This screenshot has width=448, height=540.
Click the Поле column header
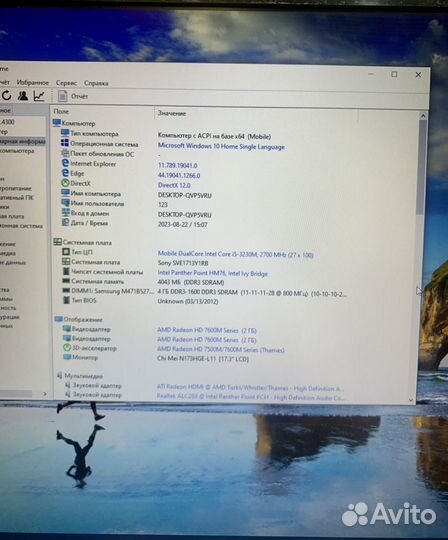(61, 111)
